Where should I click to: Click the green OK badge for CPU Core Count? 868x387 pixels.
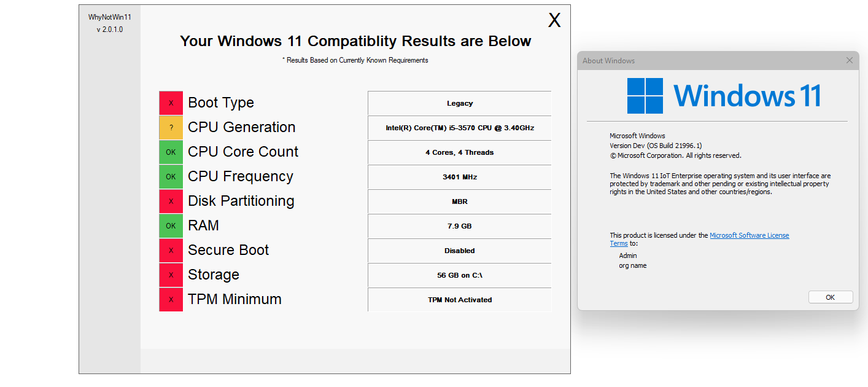[171, 152]
